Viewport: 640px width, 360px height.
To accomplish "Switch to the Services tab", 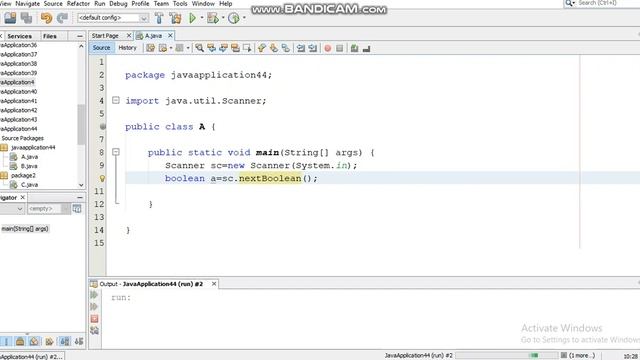I will point(19,36).
